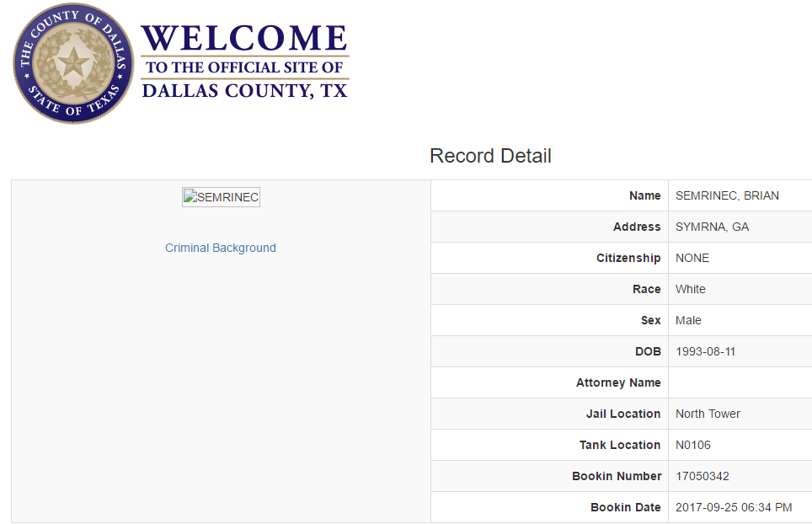This screenshot has width=812, height=524.
Task: Select the DOB date value
Action: point(705,351)
